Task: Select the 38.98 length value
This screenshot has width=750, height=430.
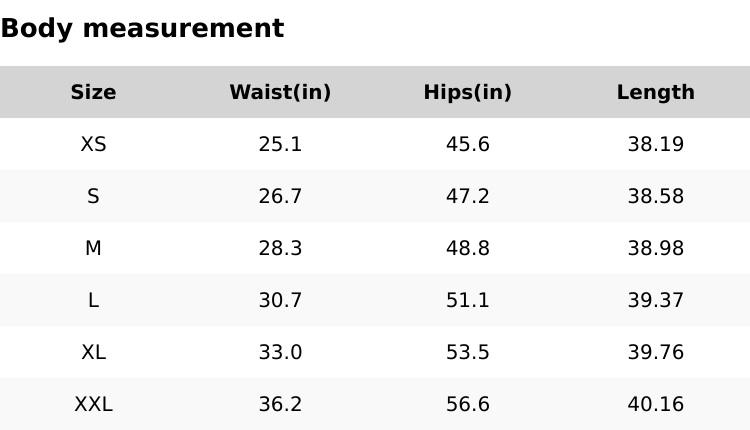Action: [x=655, y=249]
